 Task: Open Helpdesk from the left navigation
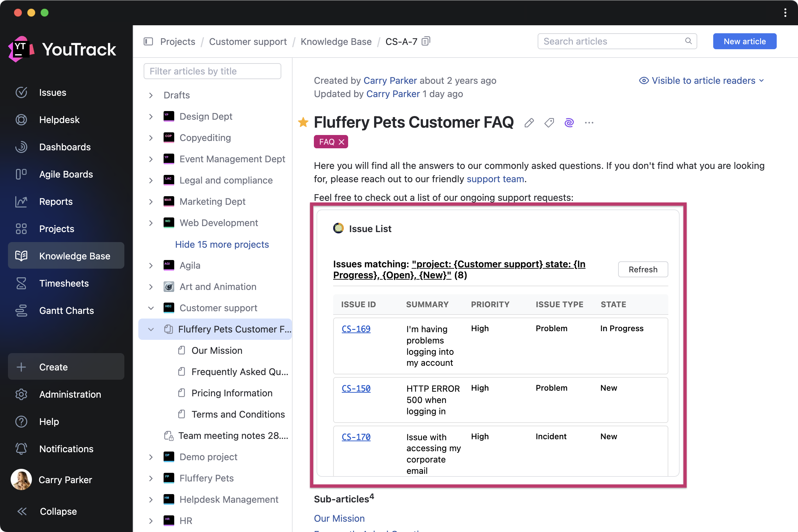59,119
